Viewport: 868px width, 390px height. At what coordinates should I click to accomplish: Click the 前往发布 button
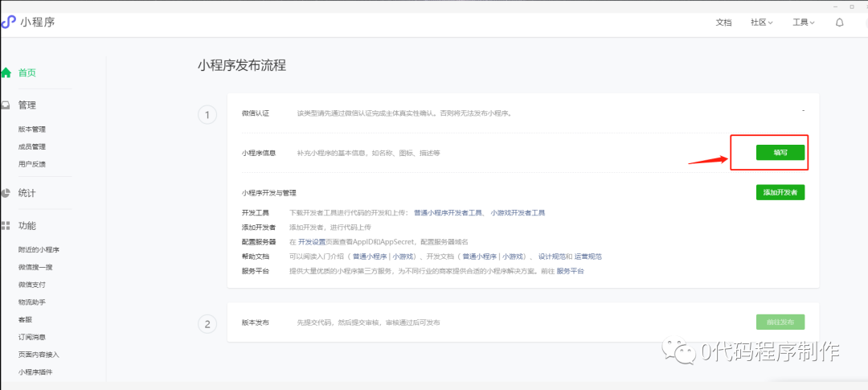pyautogui.click(x=780, y=322)
